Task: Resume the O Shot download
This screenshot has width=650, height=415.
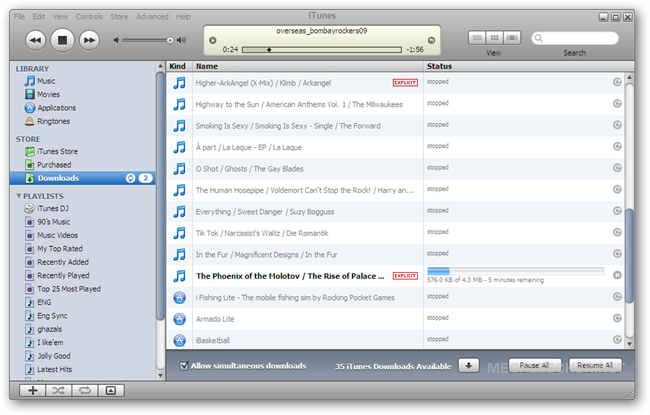Action: click(617, 168)
